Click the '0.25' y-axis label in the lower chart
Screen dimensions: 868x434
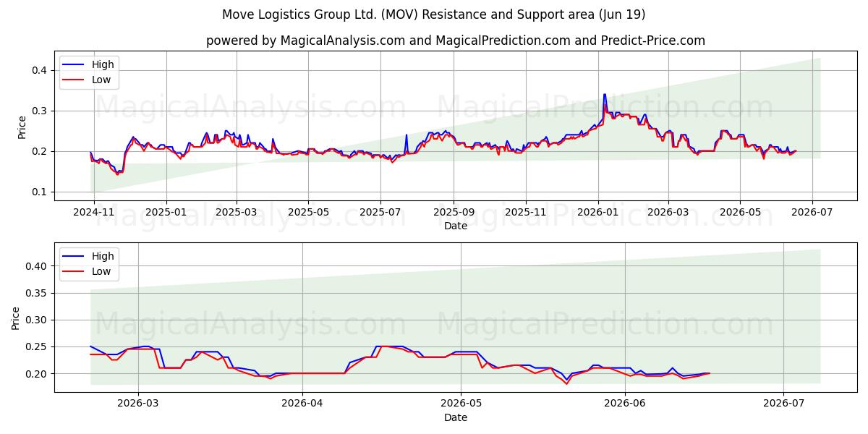pos(38,346)
